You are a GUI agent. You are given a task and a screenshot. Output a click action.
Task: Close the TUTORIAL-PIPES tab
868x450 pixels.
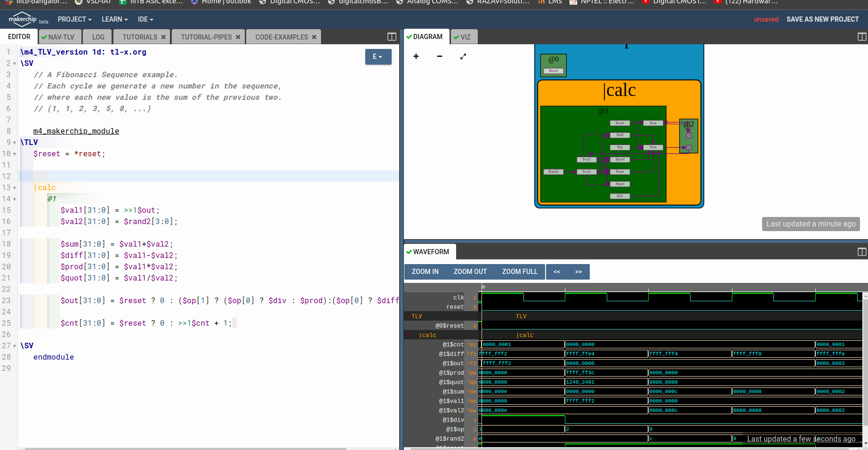[x=238, y=37]
